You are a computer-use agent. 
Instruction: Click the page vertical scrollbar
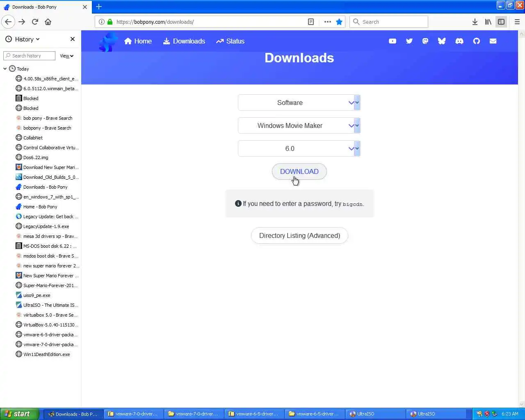(521, 219)
